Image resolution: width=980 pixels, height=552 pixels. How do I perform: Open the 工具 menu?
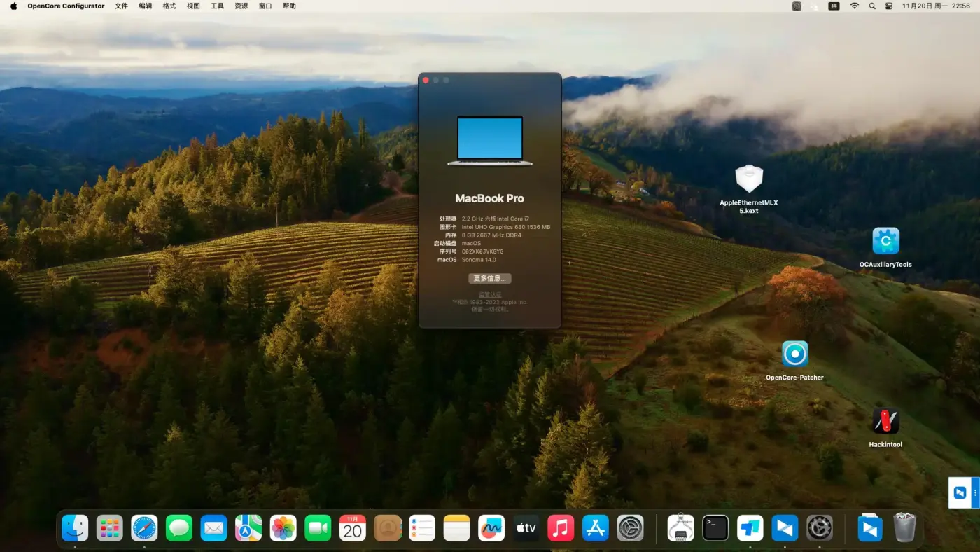[217, 6]
